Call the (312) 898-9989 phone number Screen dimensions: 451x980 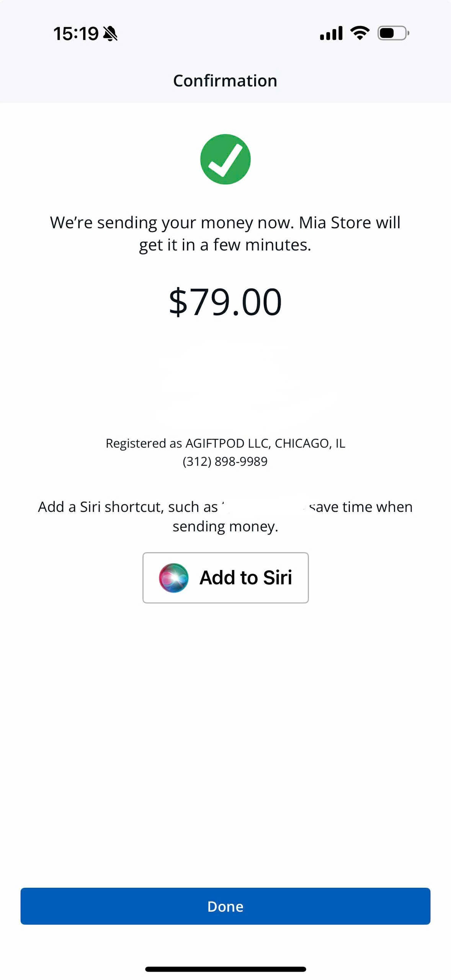tap(225, 461)
